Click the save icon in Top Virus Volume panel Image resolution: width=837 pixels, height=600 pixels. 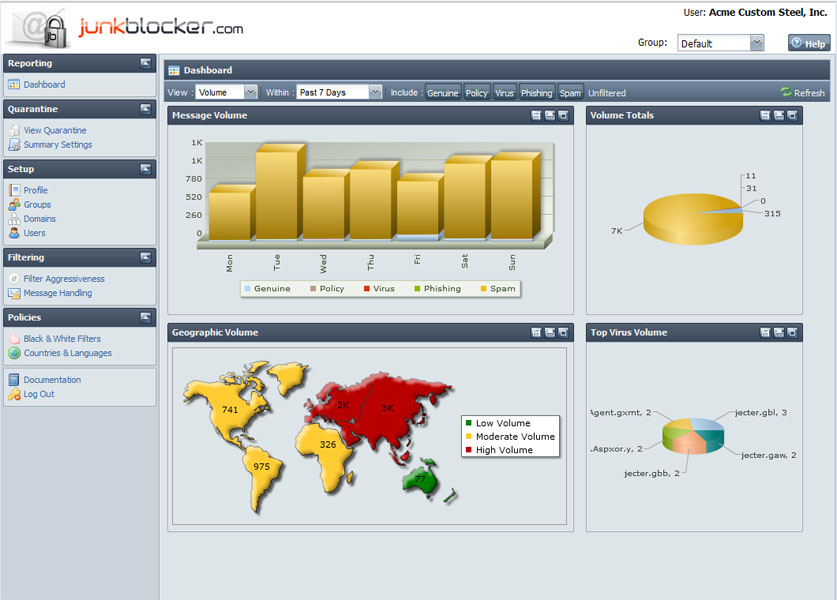pos(765,333)
